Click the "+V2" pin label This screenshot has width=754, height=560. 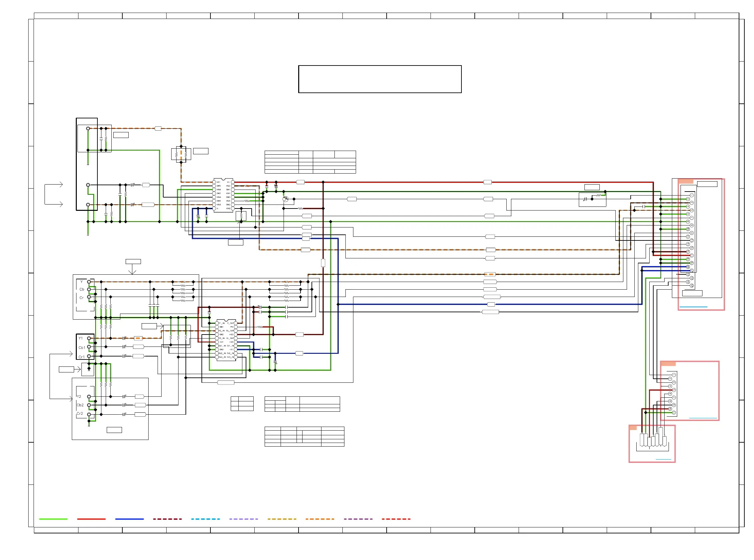(231, 335)
